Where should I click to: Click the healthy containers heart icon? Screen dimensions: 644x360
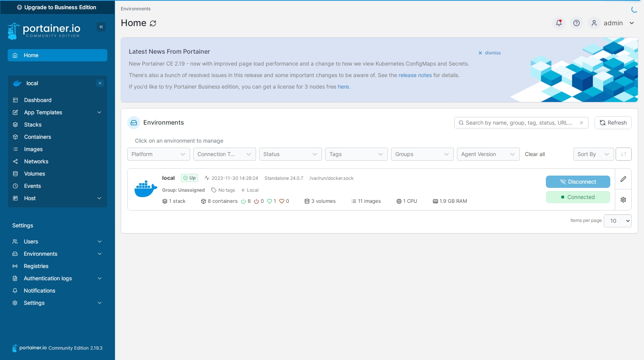coord(269,201)
